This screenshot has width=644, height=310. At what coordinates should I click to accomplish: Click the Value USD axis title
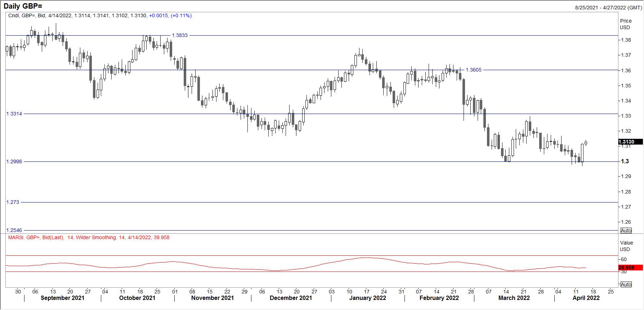(x=626, y=246)
